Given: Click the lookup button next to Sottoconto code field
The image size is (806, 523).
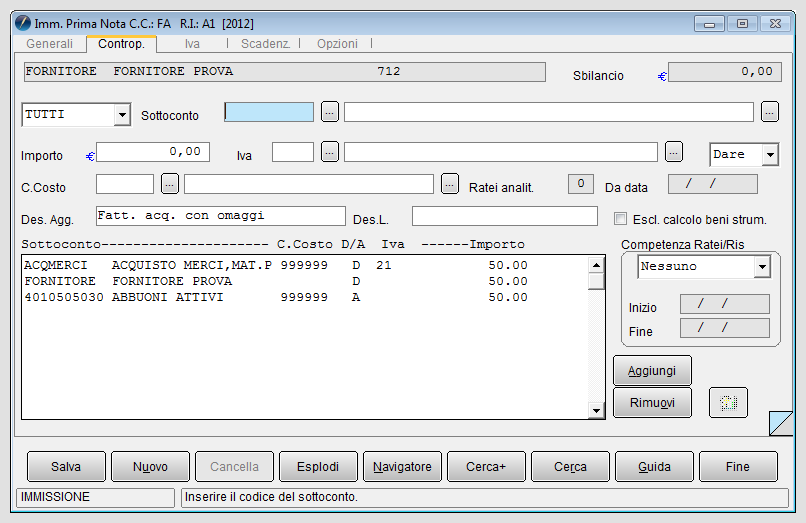Looking at the screenshot, I should [x=329, y=112].
